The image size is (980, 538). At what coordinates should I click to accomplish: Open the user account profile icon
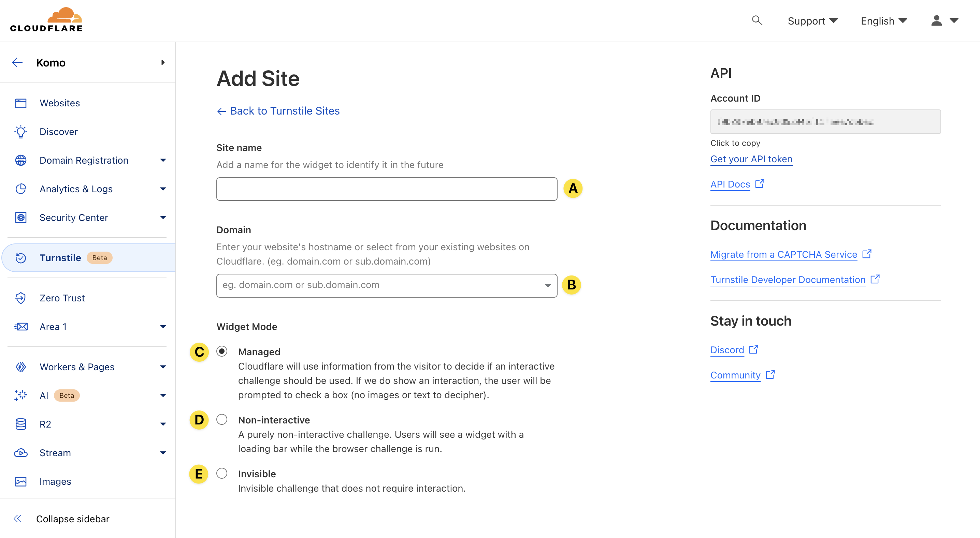[937, 20]
